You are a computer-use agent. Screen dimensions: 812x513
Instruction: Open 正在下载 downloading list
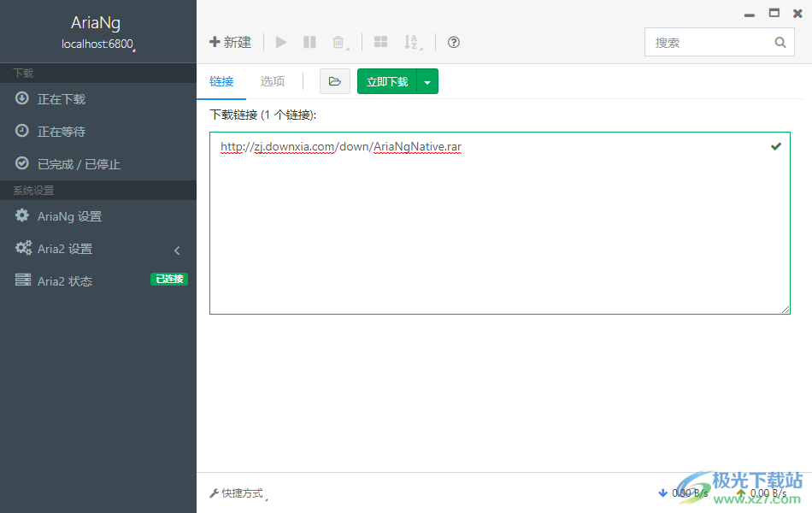click(x=98, y=99)
